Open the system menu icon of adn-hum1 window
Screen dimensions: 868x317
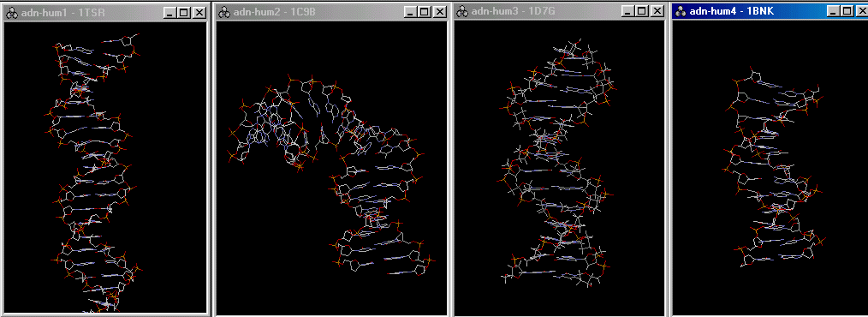pos(11,12)
